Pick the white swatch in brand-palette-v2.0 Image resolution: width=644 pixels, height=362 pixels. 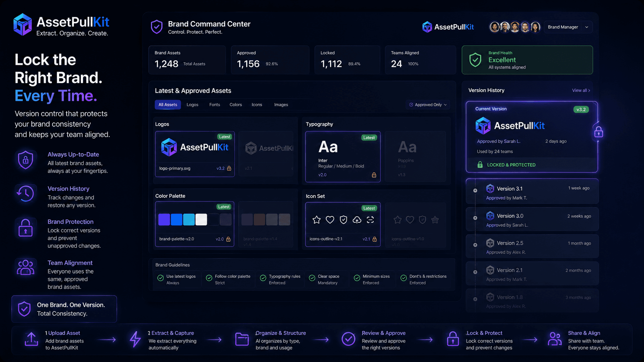tap(201, 220)
